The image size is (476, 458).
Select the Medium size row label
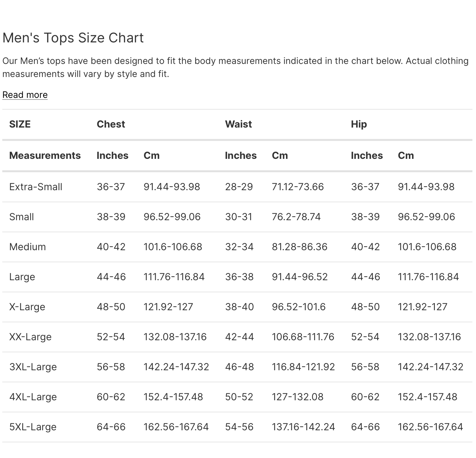click(27, 247)
